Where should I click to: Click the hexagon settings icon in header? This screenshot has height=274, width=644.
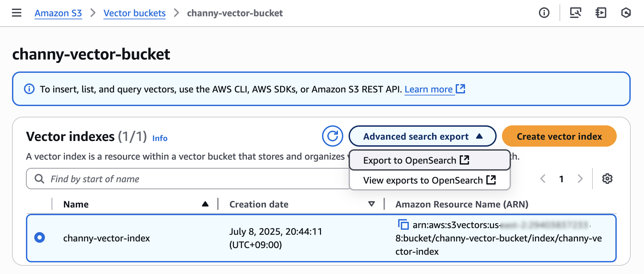(626, 13)
